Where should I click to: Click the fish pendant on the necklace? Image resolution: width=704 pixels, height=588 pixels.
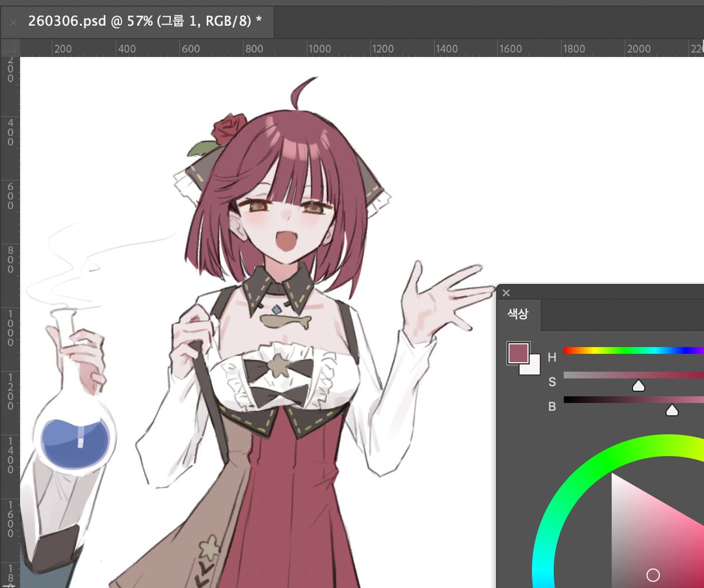pyautogui.click(x=286, y=320)
